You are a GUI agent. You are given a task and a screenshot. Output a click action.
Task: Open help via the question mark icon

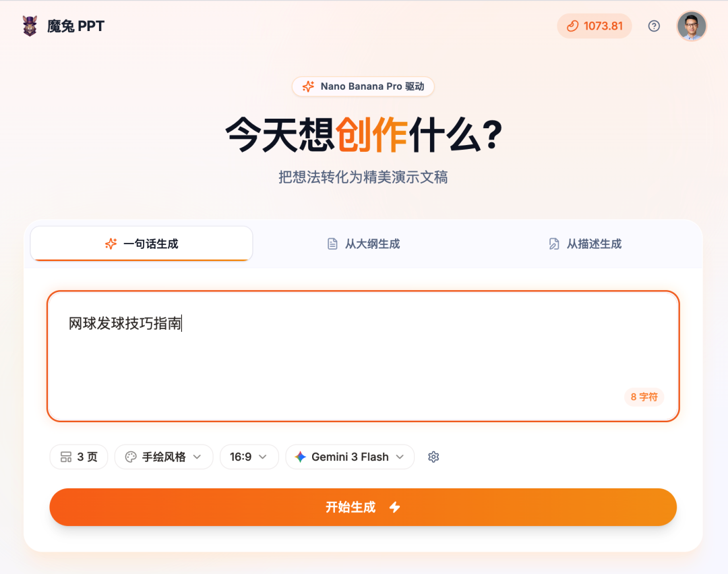click(654, 26)
